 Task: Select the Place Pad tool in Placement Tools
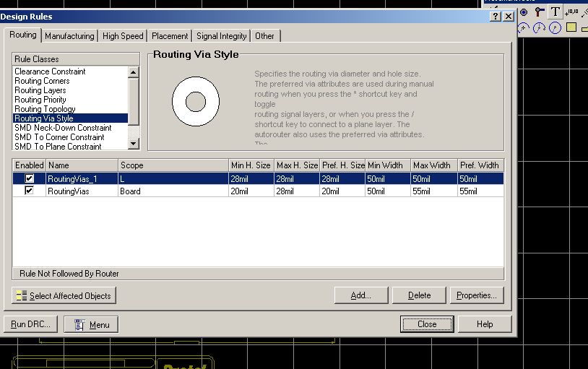(x=524, y=12)
